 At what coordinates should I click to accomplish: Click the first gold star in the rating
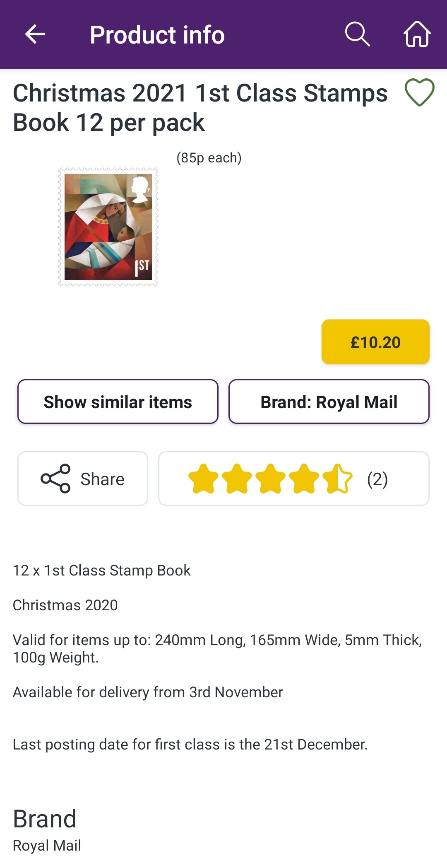203,479
